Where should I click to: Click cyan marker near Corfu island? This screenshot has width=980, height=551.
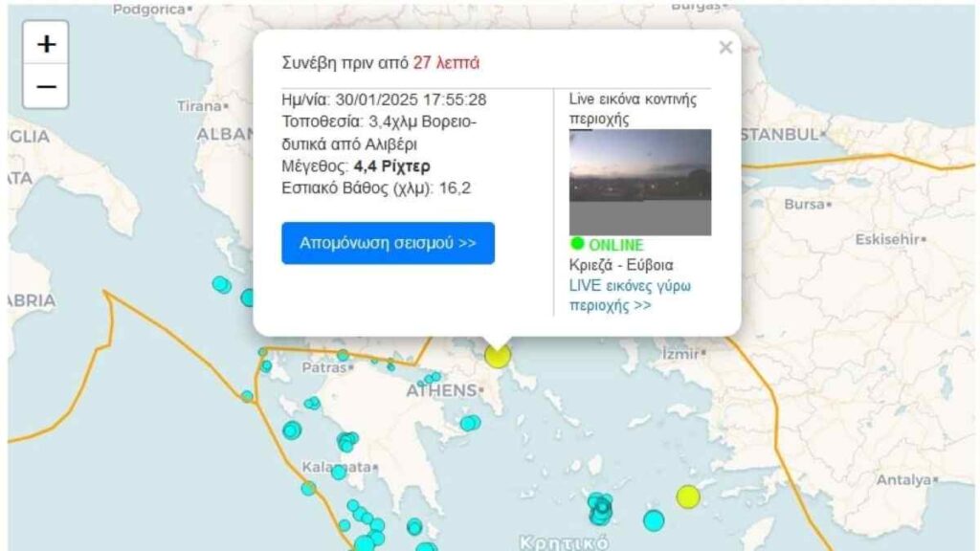[221, 285]
